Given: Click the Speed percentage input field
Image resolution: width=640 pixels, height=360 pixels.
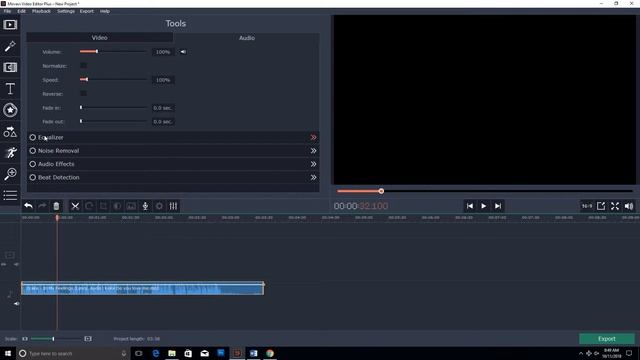Looking at the screenshot, I should (x=163, y=80).
